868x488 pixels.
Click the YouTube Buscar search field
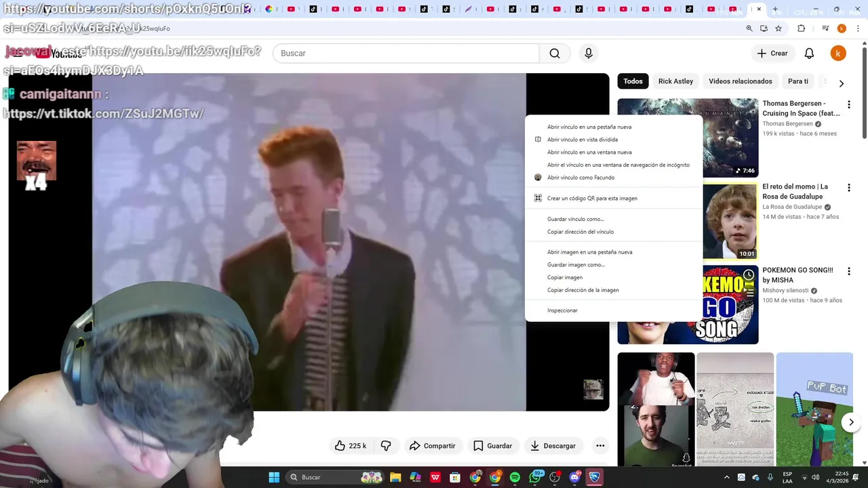[x=406, y=54]
